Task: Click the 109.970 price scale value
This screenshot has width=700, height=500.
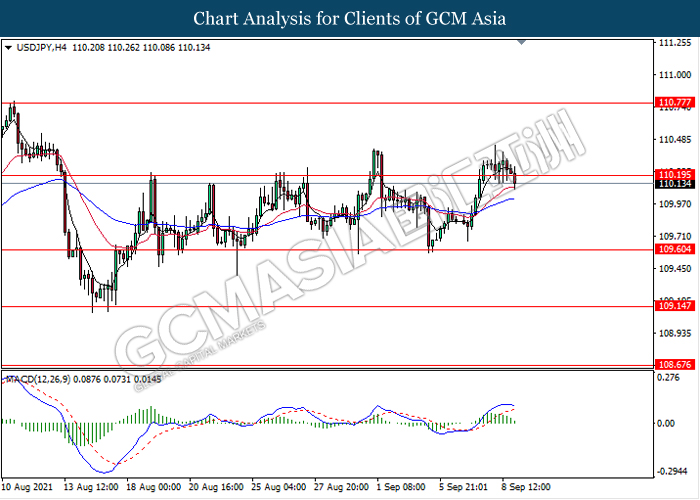Action: coord(675,204)
